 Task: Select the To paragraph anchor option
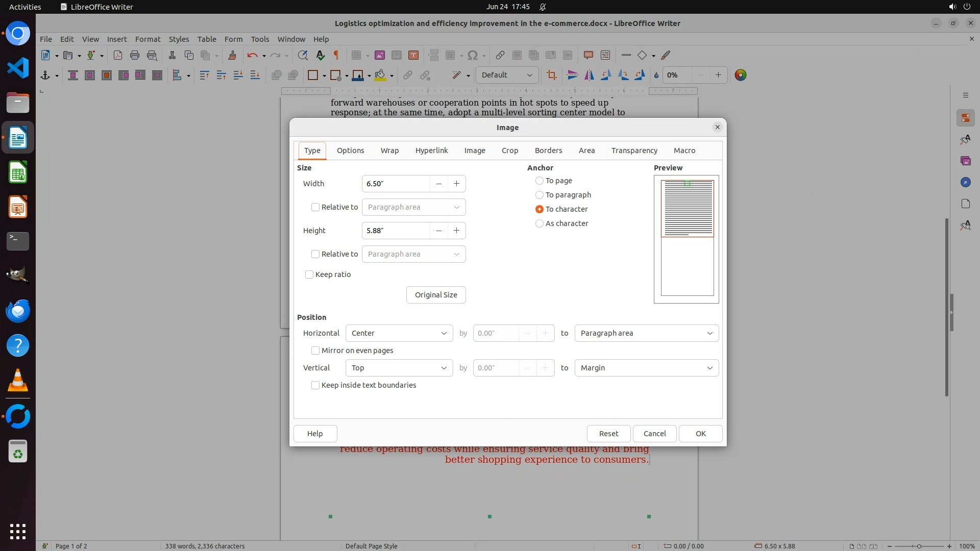pos(540,195)
